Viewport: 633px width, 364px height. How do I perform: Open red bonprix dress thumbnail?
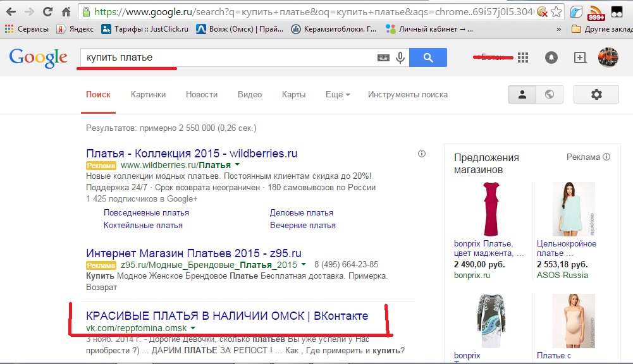[x=491, y=209]
